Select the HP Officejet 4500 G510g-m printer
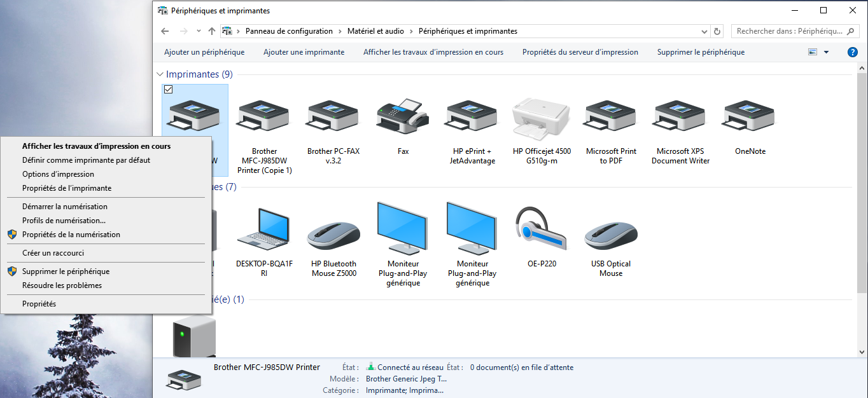The height and width of the screenshot is (398, 868). click(x=541, y=119)
